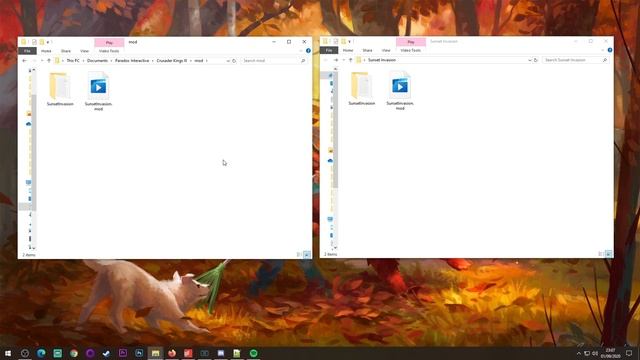Open Quick Access Toolbar dropdown in Sunset Invasion window
The image size is (640, 360).
[350, 42]
